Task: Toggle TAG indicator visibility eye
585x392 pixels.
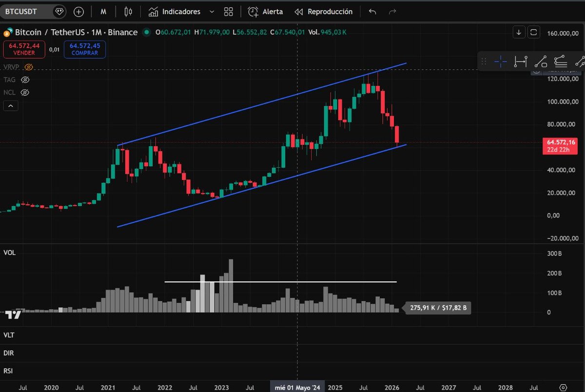Action: tap(25, 79)
